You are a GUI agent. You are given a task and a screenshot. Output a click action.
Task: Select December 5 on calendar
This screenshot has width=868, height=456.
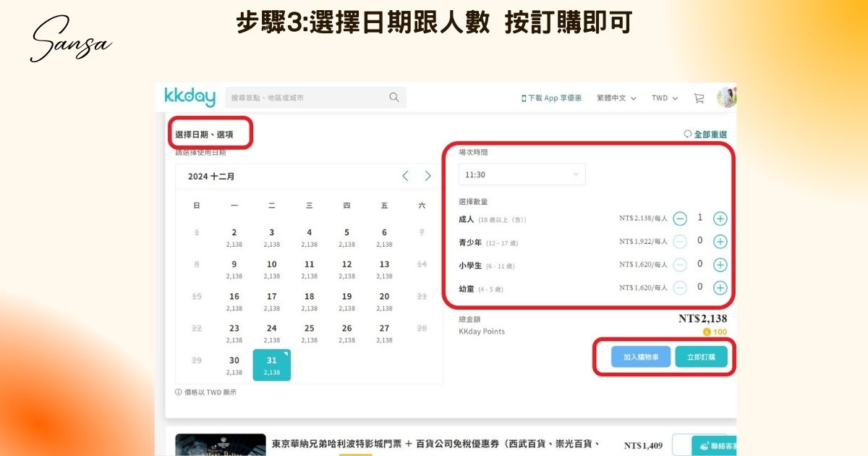pos(347,237)
